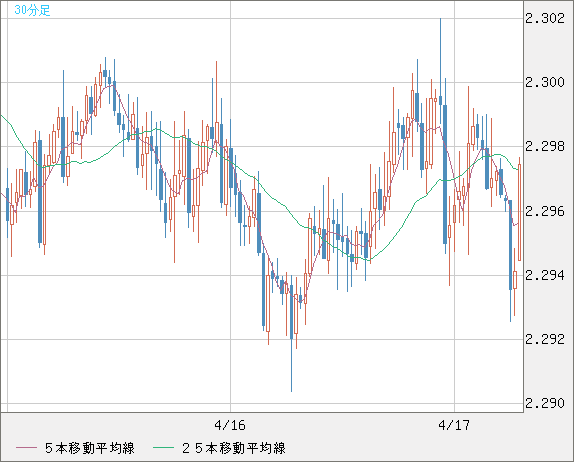Click the 4/17 date axis label
574x462 pixels.
click(454, 425)
